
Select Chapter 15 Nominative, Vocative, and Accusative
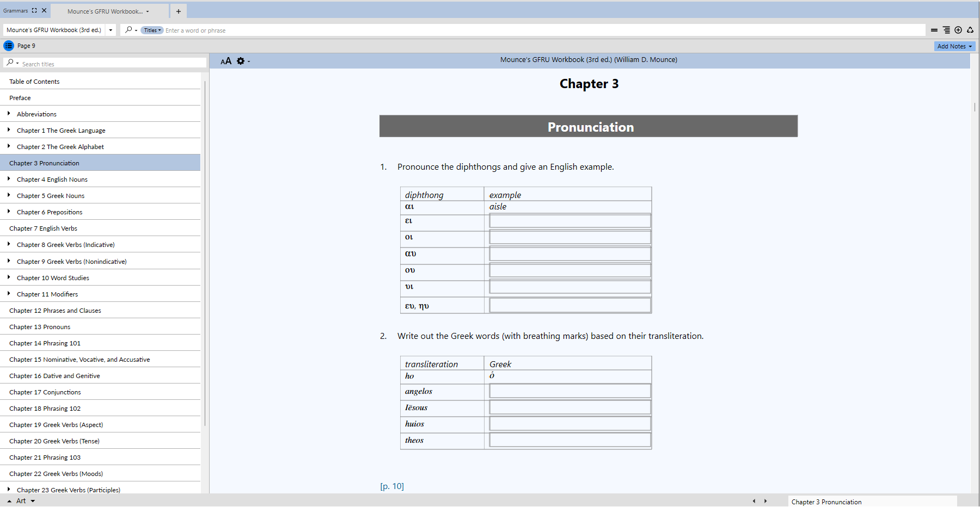click(100, 360)
